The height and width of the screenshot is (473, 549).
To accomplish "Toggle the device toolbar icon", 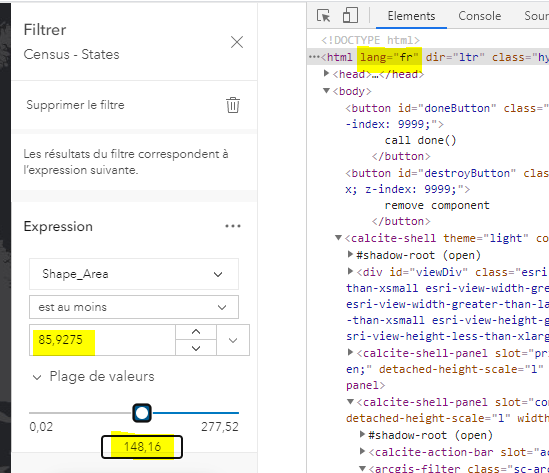I will pyautogui.click(x=350, y=16).
